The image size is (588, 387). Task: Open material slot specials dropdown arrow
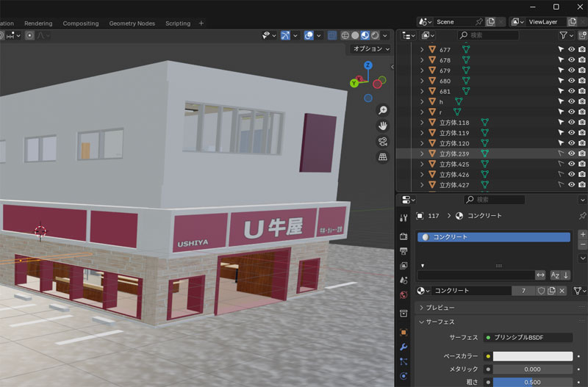pos(582,258)
